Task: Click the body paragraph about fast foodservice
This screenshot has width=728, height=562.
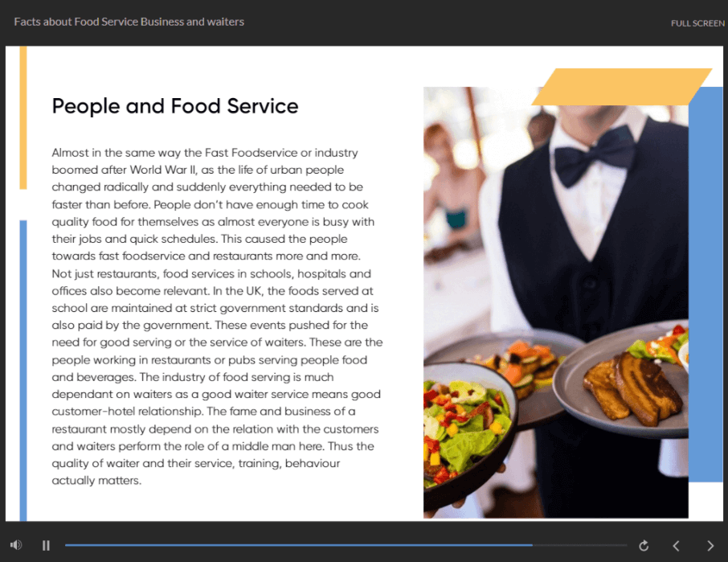Action: click(x=217, y=316)
